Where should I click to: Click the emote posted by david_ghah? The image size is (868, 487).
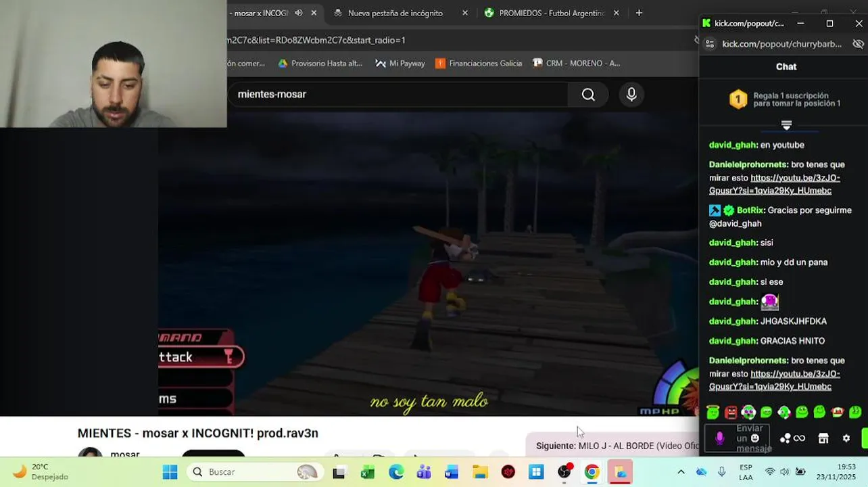click(769, 302)
